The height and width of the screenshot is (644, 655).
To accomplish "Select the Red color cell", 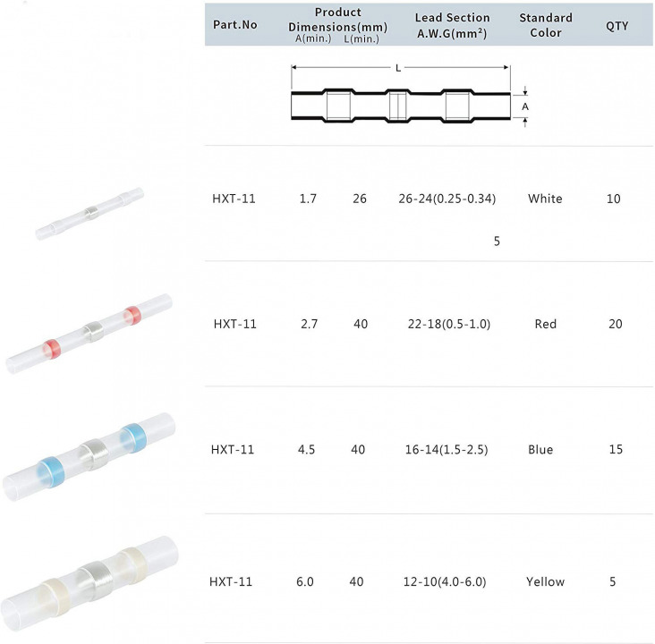I will [x=545, y=324].
